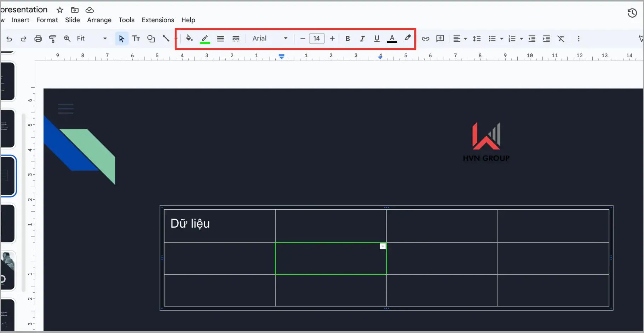644x333 pixels.
Task: Open the three-dot More options menu
Action: point(579,39)
